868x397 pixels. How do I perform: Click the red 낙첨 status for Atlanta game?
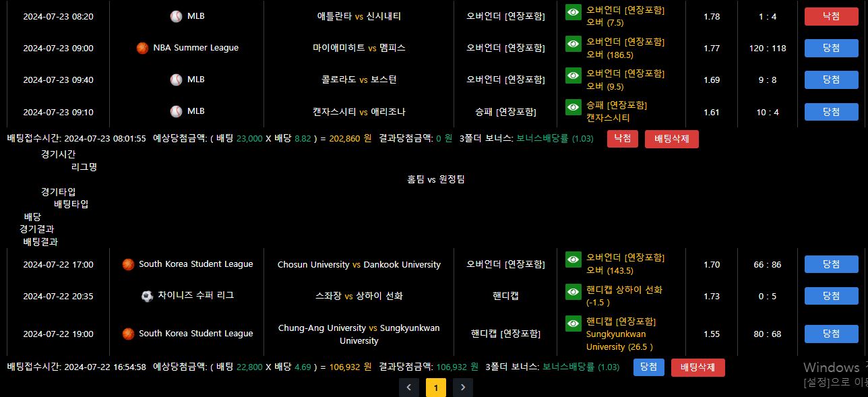click(831, 16)
